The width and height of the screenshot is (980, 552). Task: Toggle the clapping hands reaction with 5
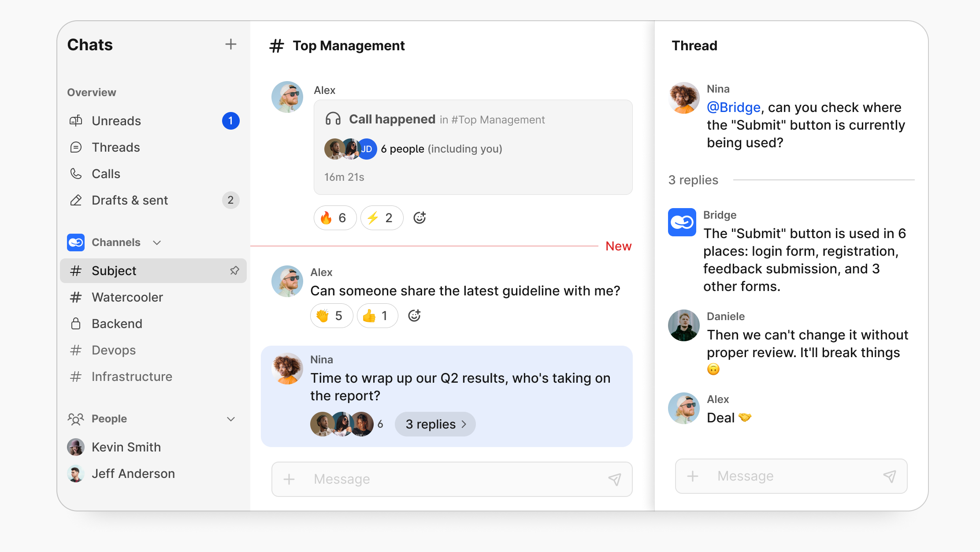point(331,316)
